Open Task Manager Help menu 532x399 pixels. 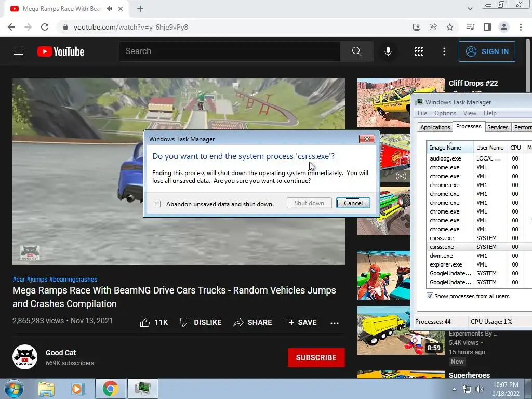490,113
